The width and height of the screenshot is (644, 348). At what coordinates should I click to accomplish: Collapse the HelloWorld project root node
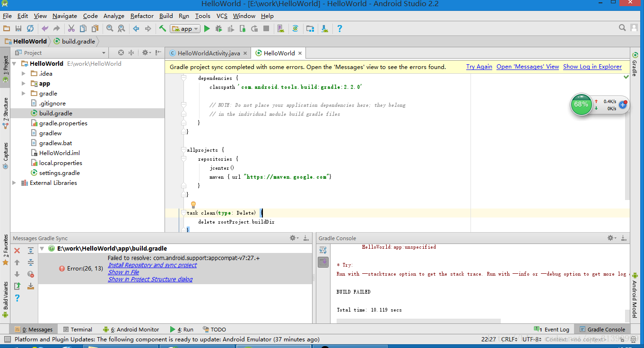14,63
